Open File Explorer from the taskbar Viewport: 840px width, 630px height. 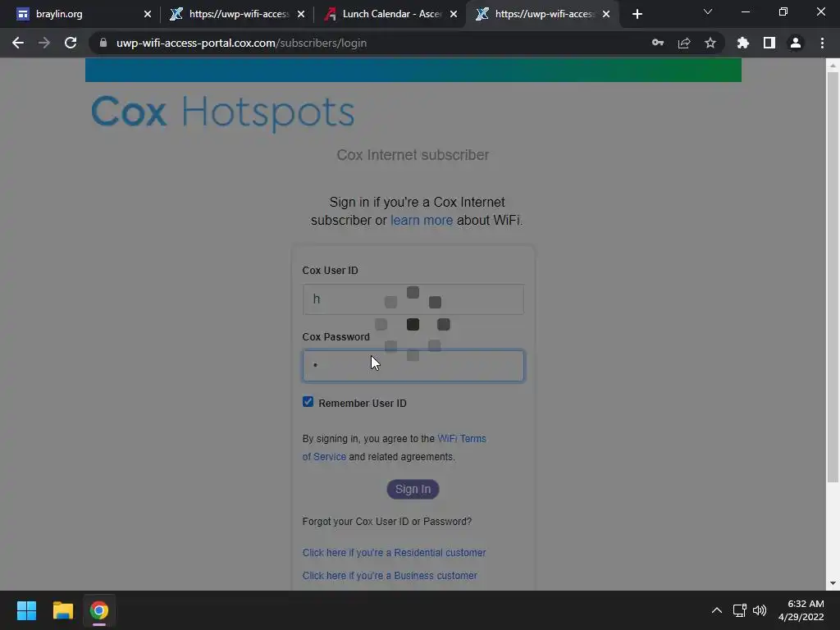pyautogui.click(x=62, y=610)
